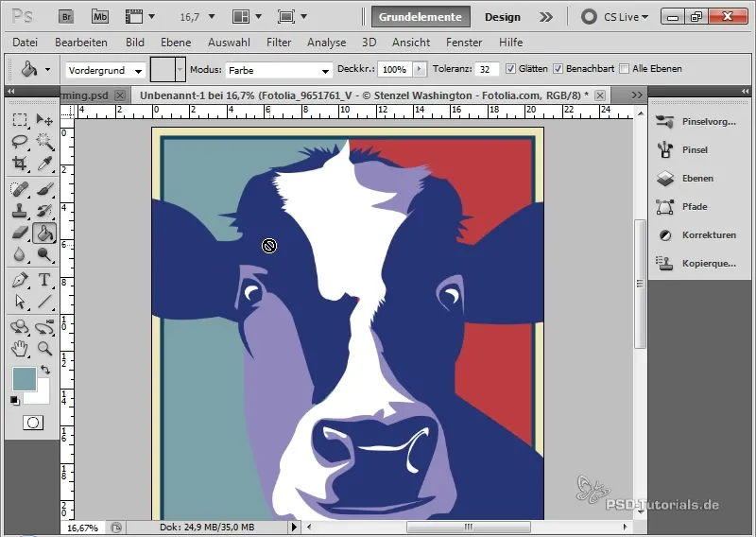The height and width of the screenshot is (537, 756).
Task: Select the Pen tool
Action: (x=19, y=280)
